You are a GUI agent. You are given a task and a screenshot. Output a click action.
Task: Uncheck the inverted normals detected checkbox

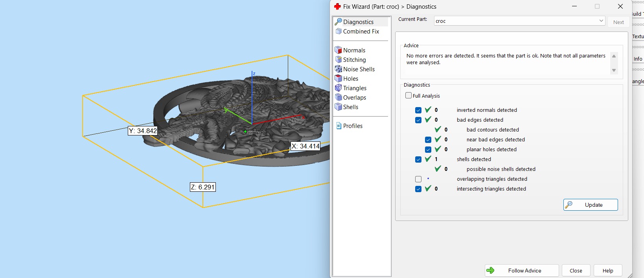pos(418,110)
